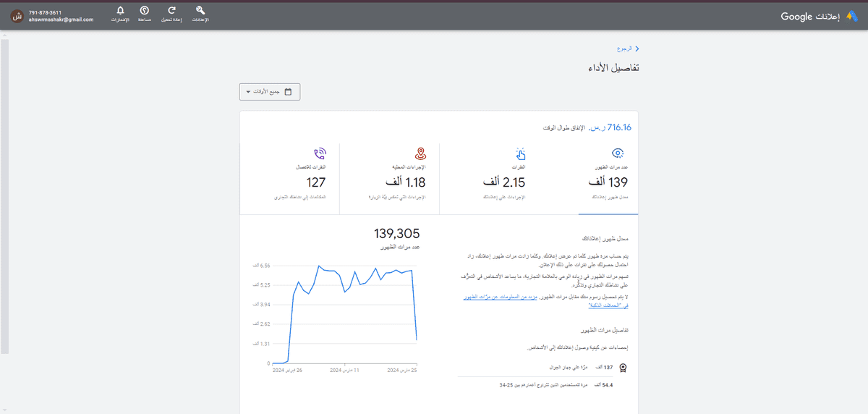Click the help question mark icon
The image size is (868, 414).
point(144,10)
